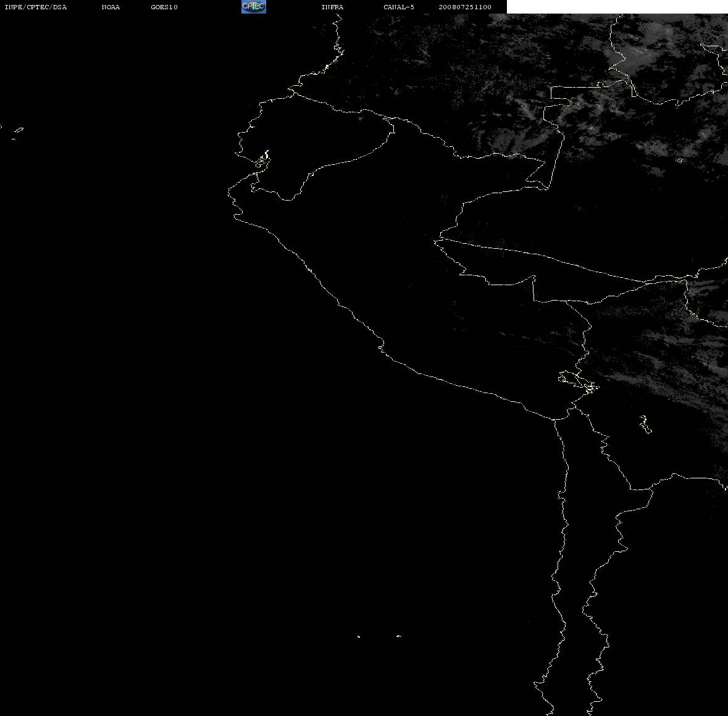This screenshot has width=728, height=716.
Task: Select the NOAA label in the header
Action: 111,7
